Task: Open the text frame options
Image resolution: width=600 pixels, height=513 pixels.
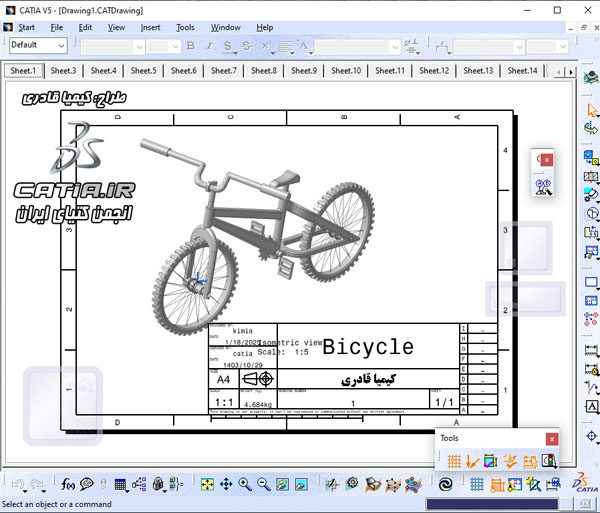Action: tap(305, 47)
